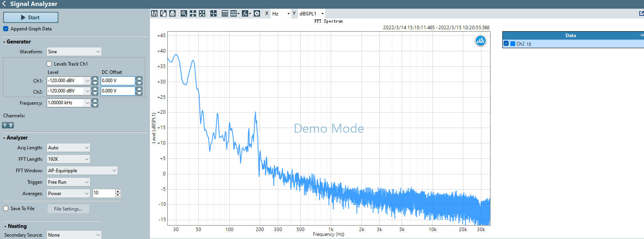This screenshot has height=239, width=644.
Task: Go back using the Signal Analyzer arrow
Action: coord(4,4)
